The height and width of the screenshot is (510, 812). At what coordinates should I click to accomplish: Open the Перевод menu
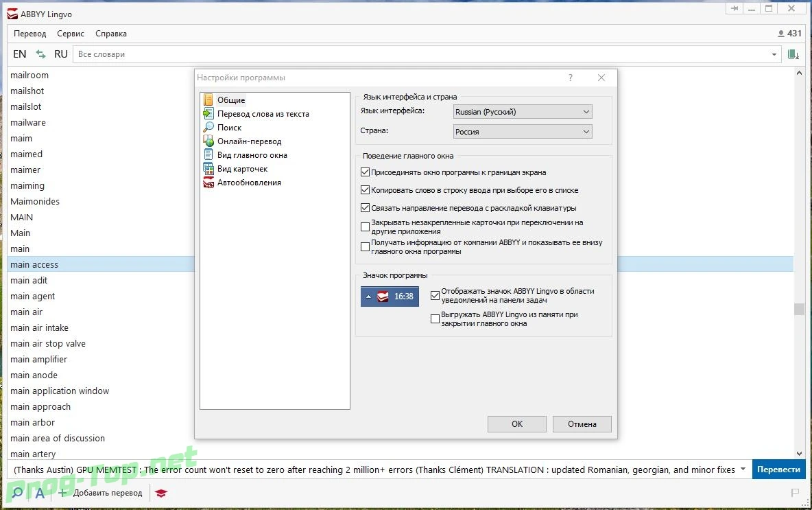(30, 34)
